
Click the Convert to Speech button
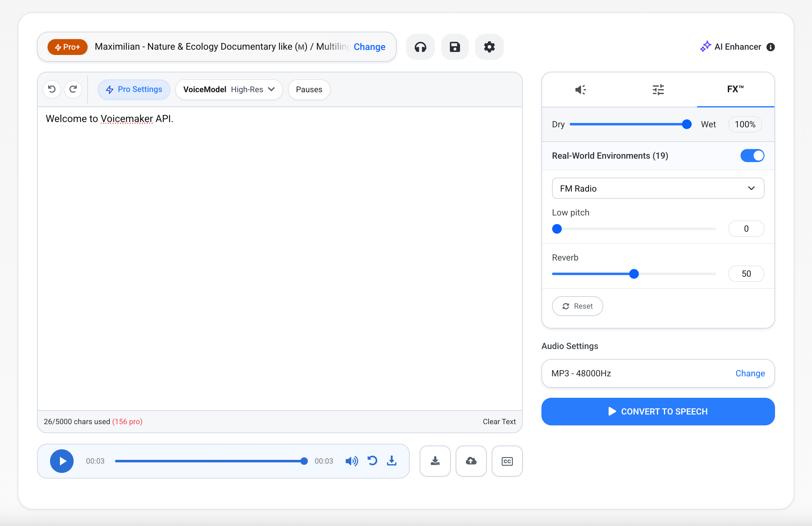(x=657, y=411)
